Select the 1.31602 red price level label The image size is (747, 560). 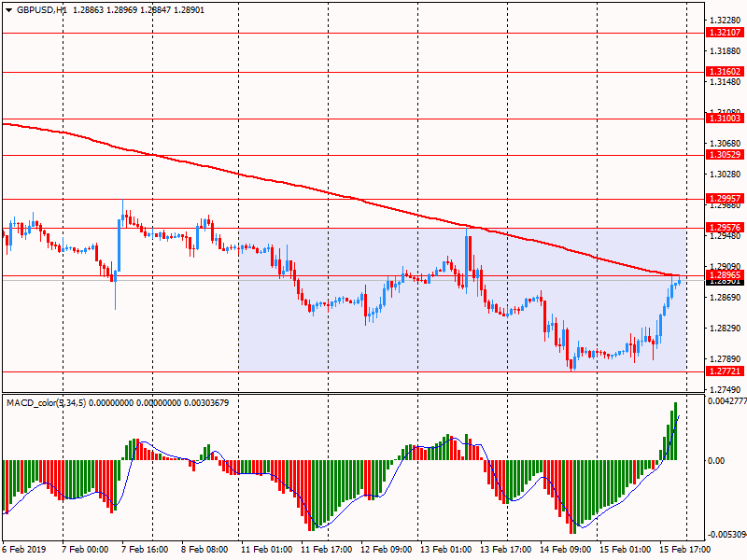(725, 72)
